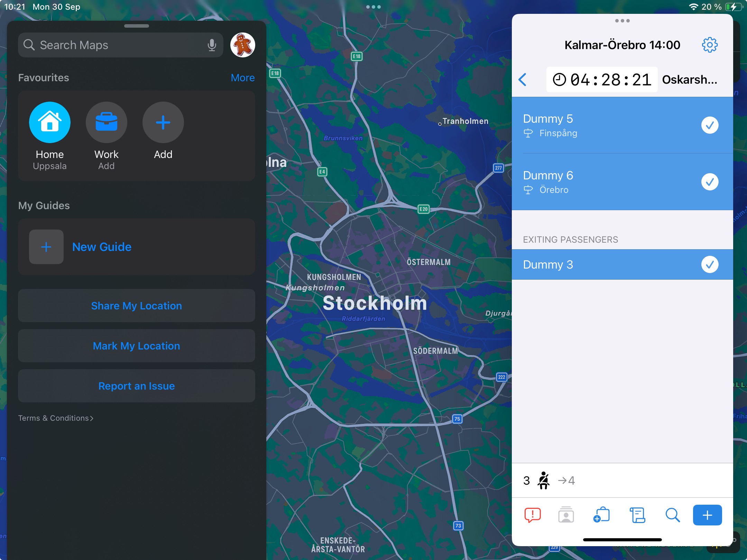747x560 pixels.
Task: Open the gingerbread profile avatar
Action: click(x=243, y=45)
